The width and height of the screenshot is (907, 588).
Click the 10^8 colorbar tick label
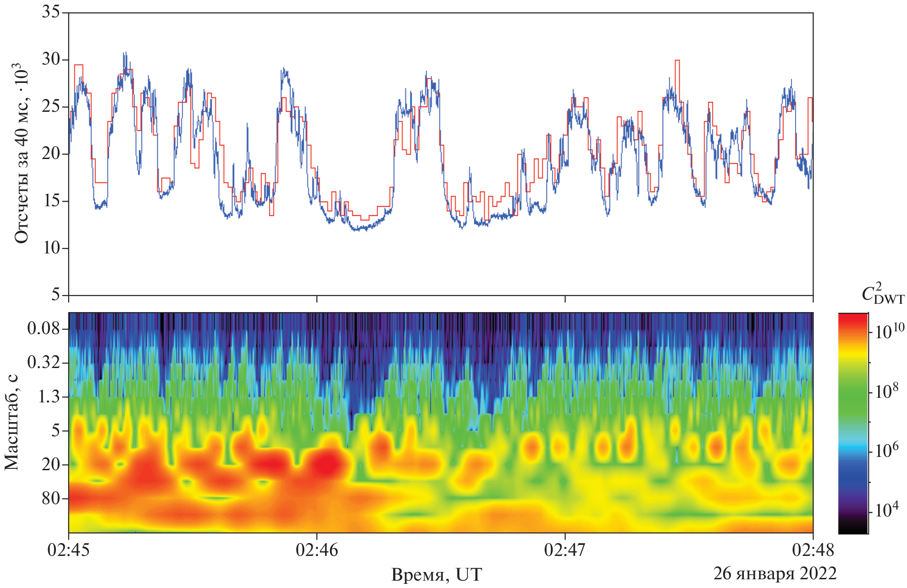[887, 391]
